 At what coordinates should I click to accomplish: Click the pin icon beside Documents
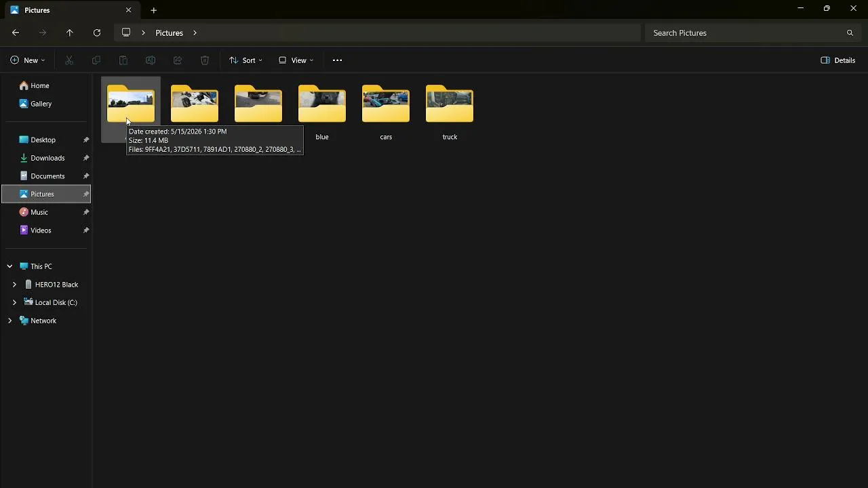[x=86, y=176]
